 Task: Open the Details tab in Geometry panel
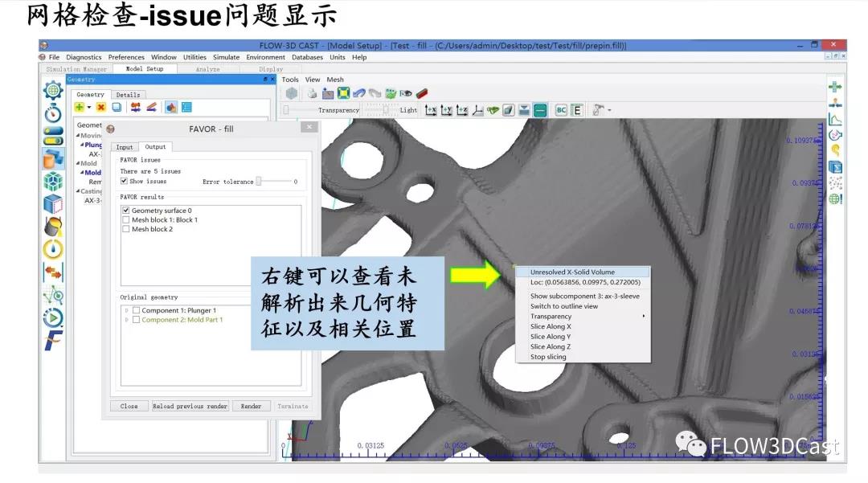[128, 95]
